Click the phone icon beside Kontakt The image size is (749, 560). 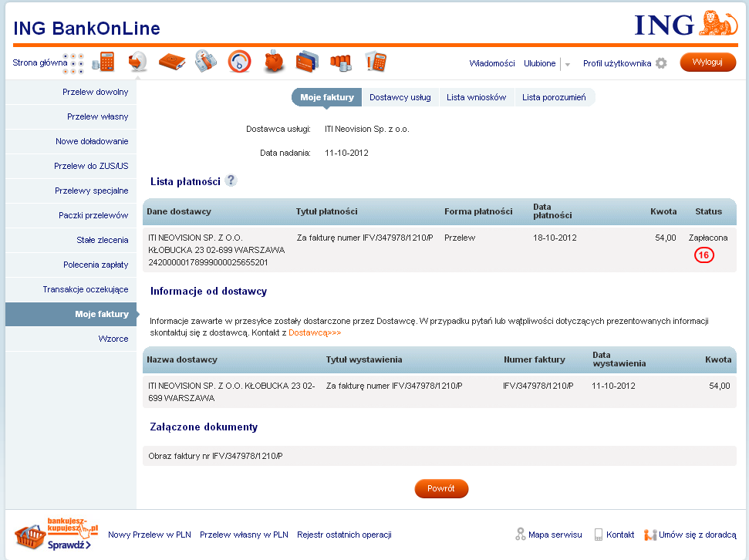(x=598, y=535)
